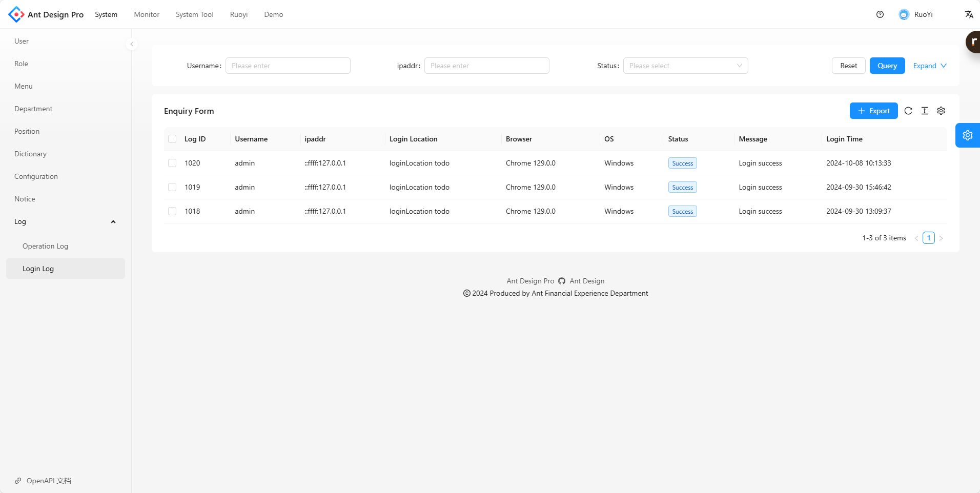Viewport: 980px width, 493px height.
Task: Click the Reset button
Action: coord(848,66)
